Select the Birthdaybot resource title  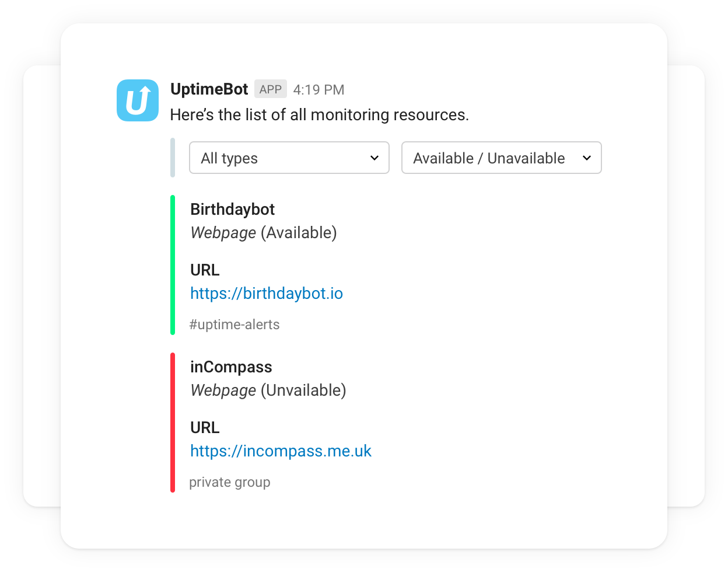(233, 209)
